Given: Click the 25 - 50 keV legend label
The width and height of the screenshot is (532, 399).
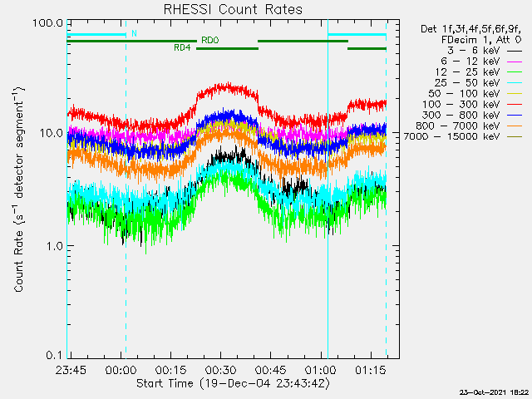Looking at the screenshot, I should (467, 83).
